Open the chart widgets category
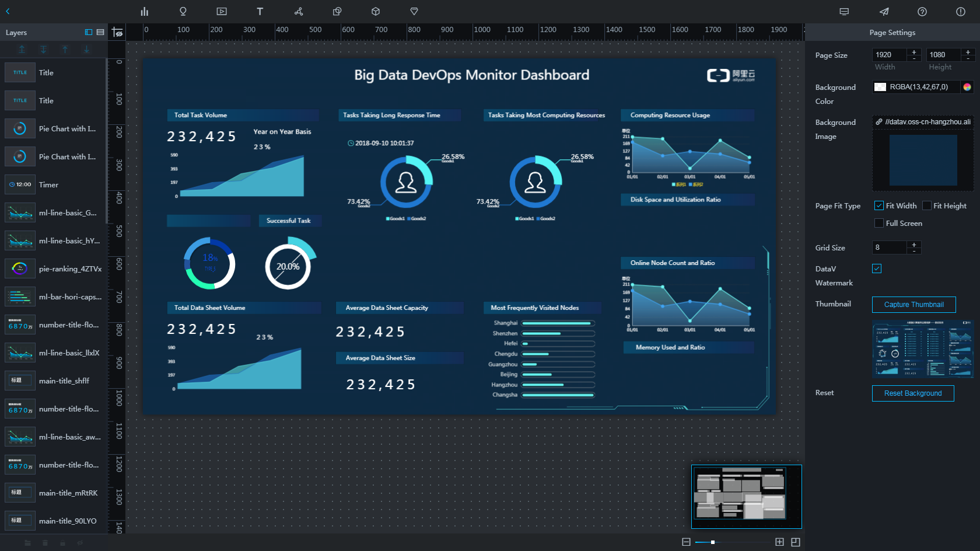The image size is (980, 551). coord(144,12)
